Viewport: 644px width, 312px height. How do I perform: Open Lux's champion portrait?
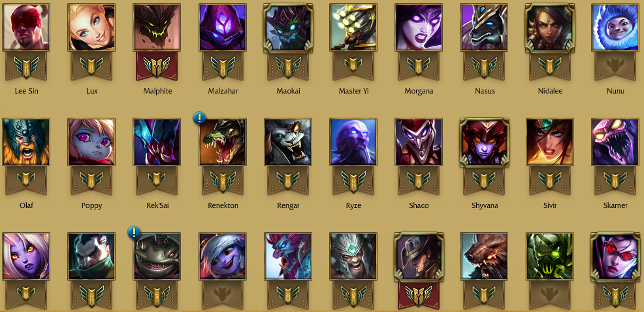coord(91,27)
